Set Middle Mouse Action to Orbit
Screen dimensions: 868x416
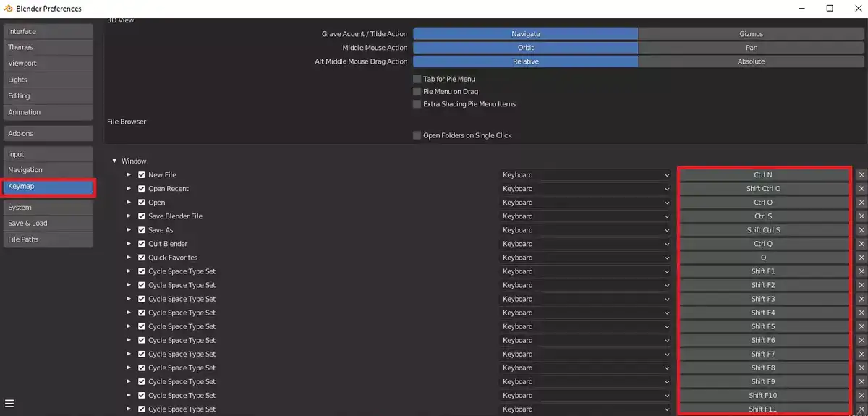click(x=526, y=48)
